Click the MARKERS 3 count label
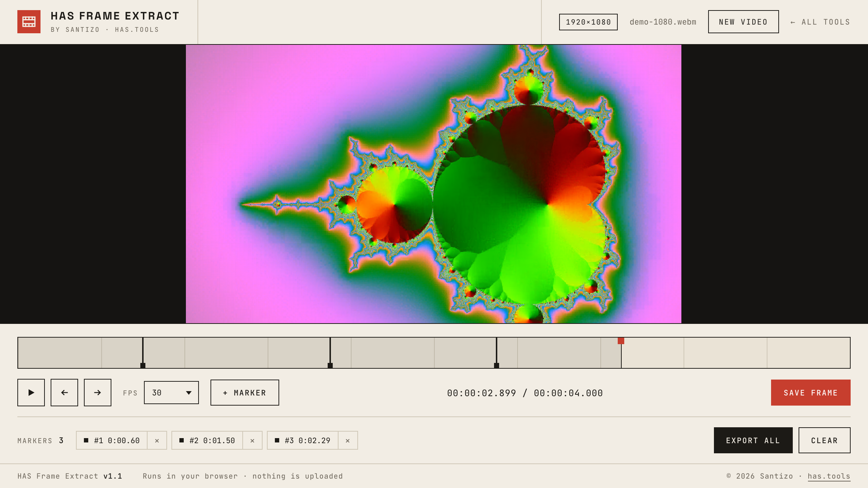Image resolution: width=868 pixels, height=488 pixels. (41, 441)
